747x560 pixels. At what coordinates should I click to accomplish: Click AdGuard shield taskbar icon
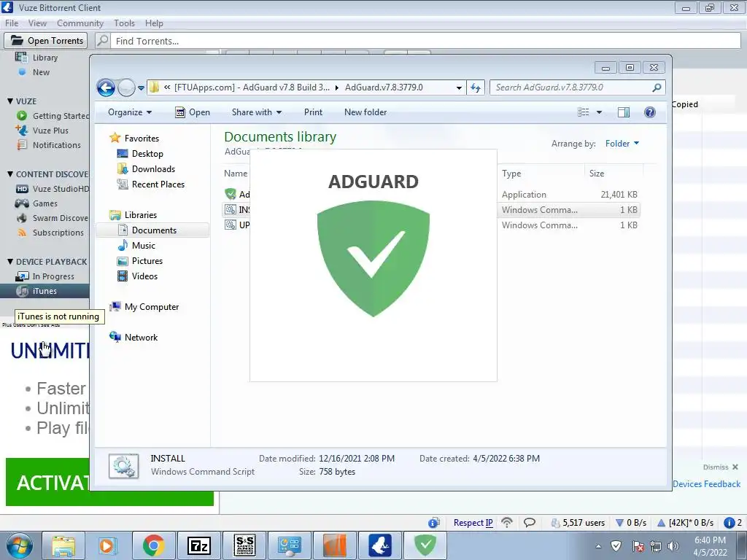(x=425, y=545)
